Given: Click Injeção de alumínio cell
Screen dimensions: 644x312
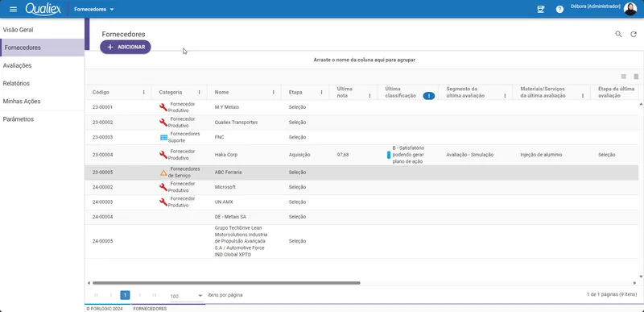Looking at the screenshot, I should point(541,155).
